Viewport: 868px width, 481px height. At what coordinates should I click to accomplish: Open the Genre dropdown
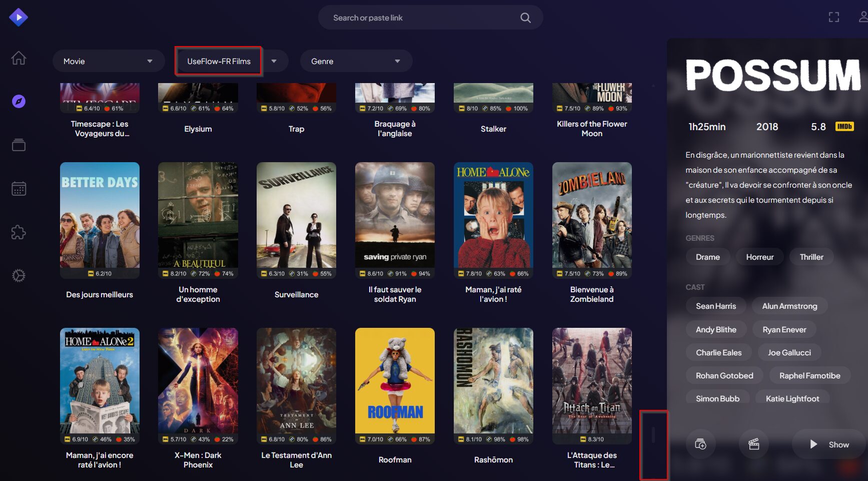click(x=356, y=61)
